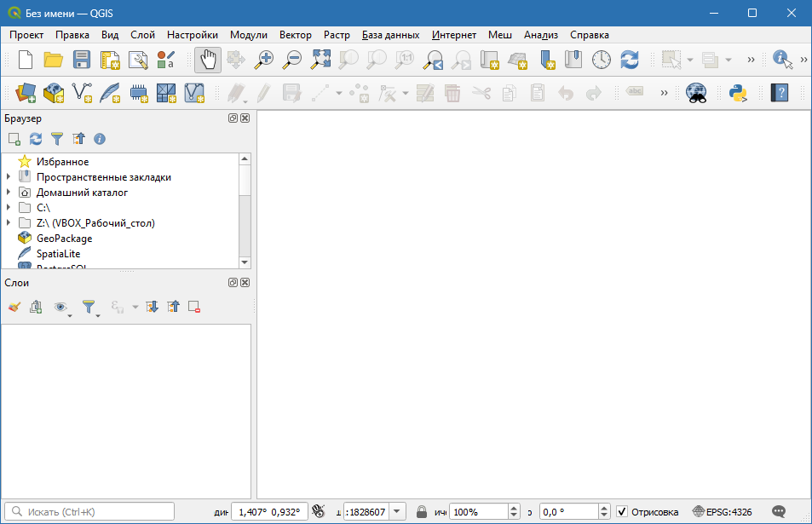Click the New SpatiaLite Layer feather icon
The height and width of the screenshot is (524, 812).
click(110, 93)
